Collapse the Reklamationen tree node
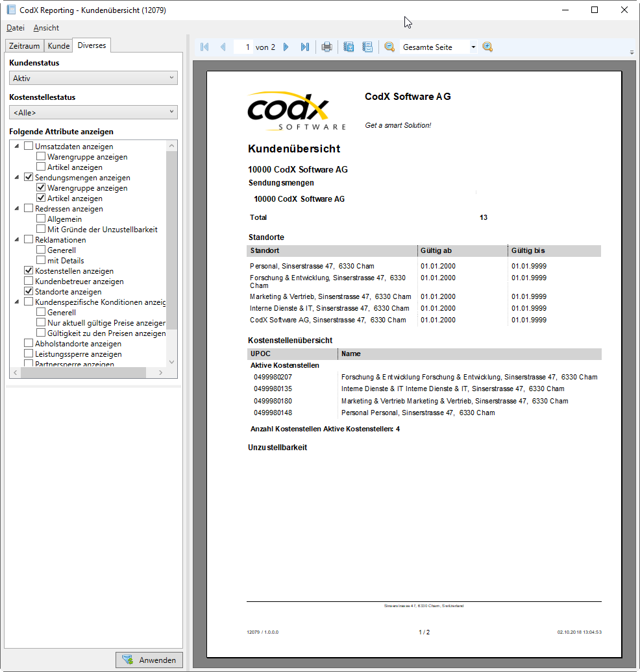 [x=17, y=239]
